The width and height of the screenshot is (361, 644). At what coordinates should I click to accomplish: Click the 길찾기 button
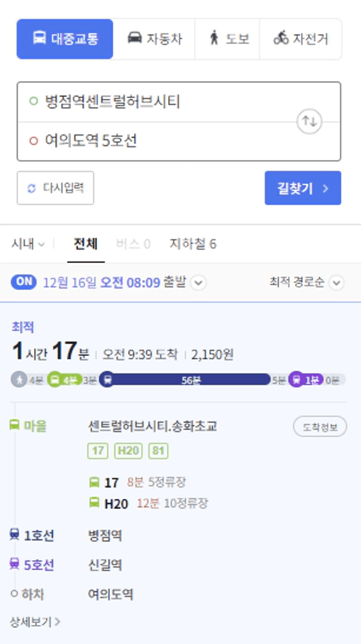pos(303,188)
